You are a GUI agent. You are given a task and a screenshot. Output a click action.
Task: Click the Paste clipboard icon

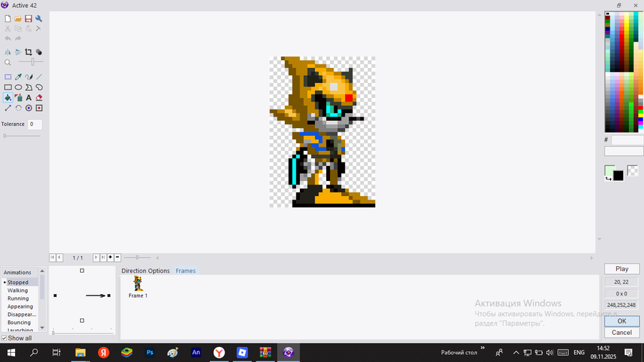(x=29, y=29)
